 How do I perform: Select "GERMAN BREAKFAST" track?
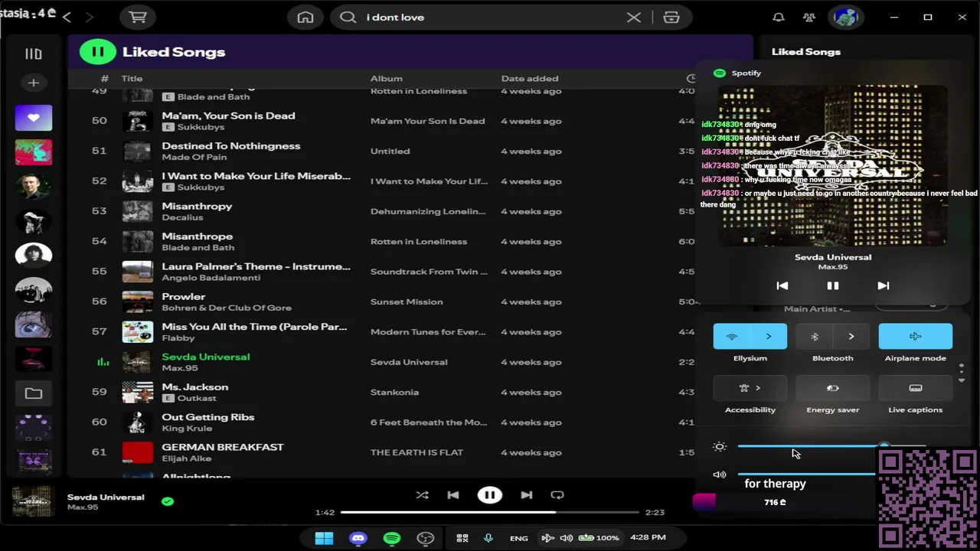[x=223, y=447]
